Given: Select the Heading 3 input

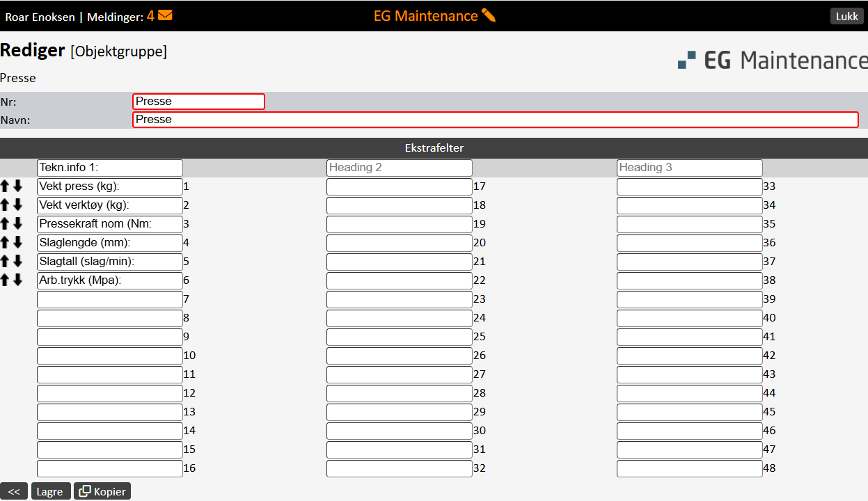Looking at the screenshot, I should 689,168.
